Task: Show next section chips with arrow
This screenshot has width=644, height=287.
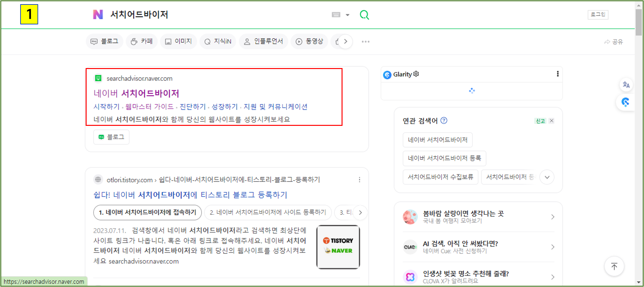Action: (360, 213)
